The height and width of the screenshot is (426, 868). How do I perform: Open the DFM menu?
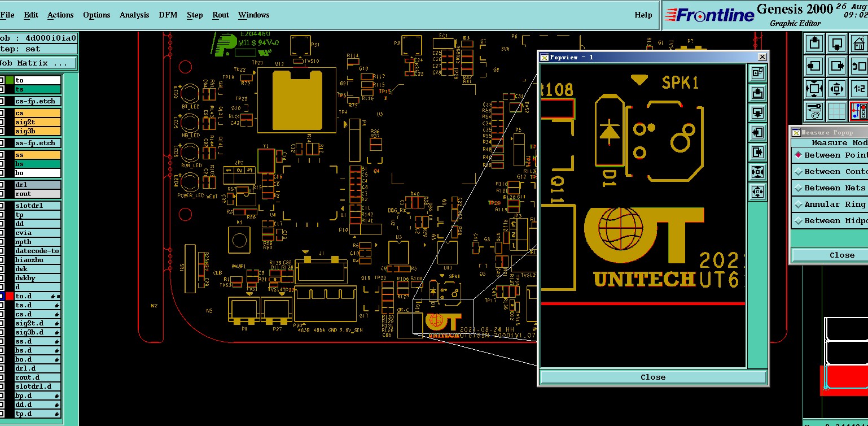click(168, 15)
